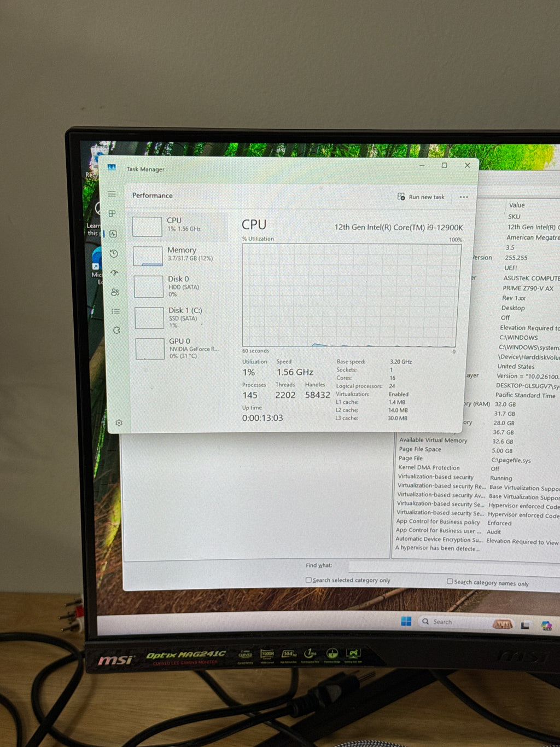560x747 pixels.
Task: Click Logical processors value 24
Action: 392,386
